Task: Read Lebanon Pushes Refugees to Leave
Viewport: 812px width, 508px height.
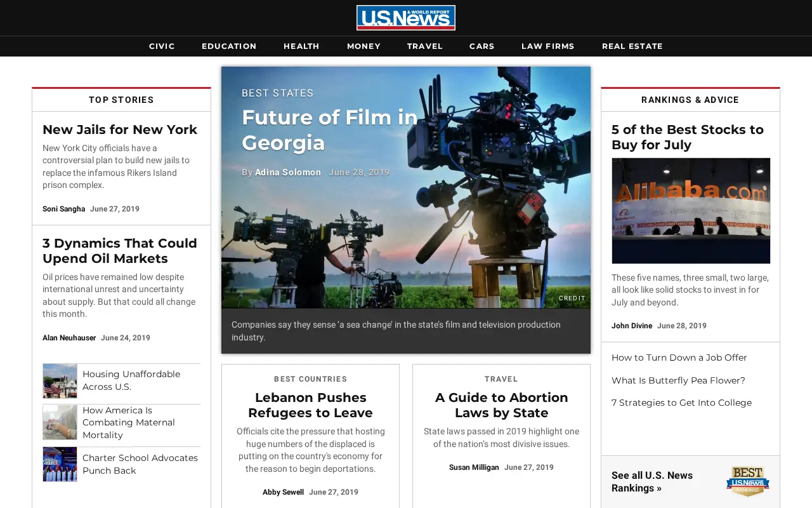Action: [311, 405]
